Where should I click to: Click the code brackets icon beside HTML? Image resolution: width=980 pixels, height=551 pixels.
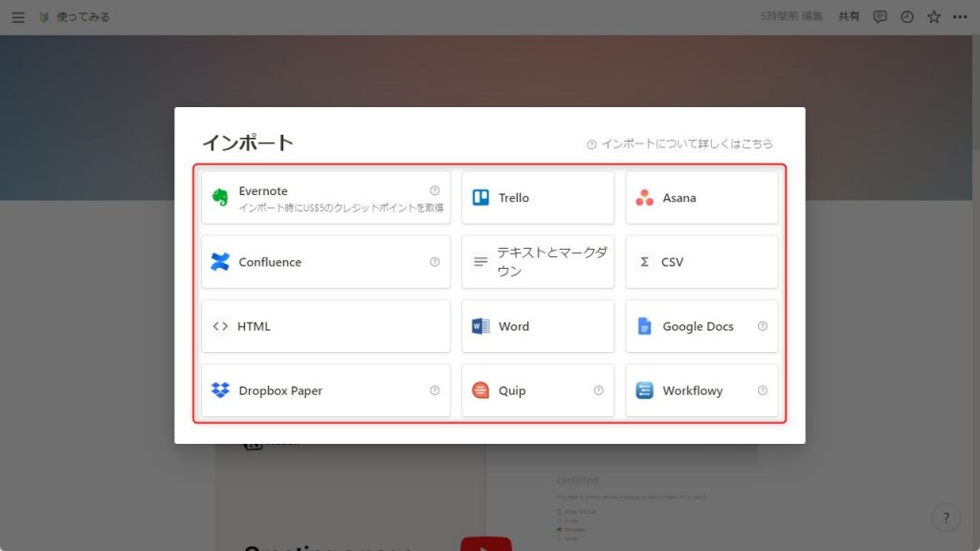pos(220,326)
